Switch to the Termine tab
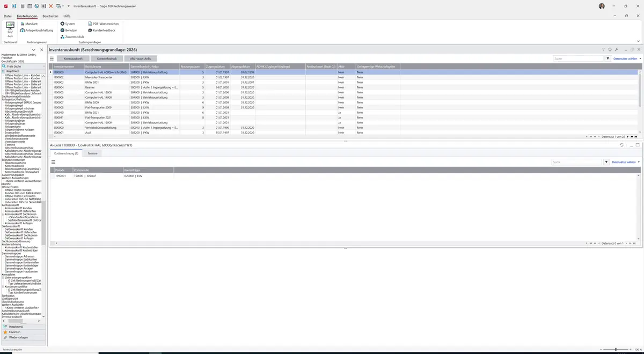 (x=93, y=153)
